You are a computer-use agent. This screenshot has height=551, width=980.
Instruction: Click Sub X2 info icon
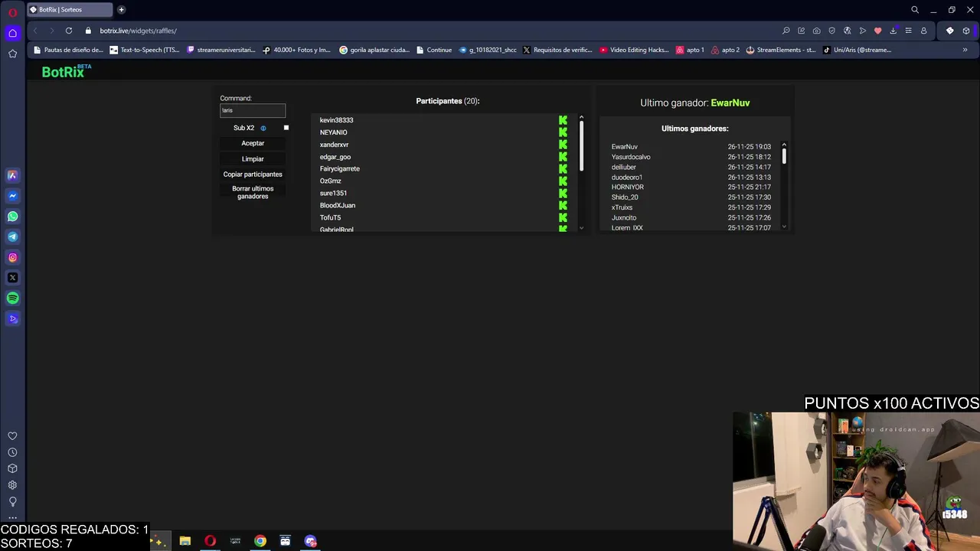coord(263,128)
